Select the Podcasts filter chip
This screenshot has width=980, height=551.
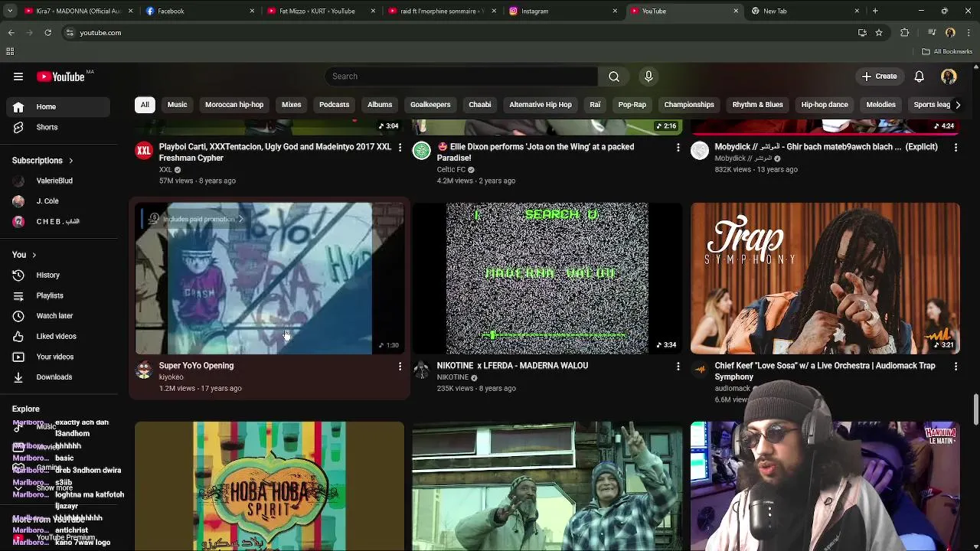[x=334, y=105]
